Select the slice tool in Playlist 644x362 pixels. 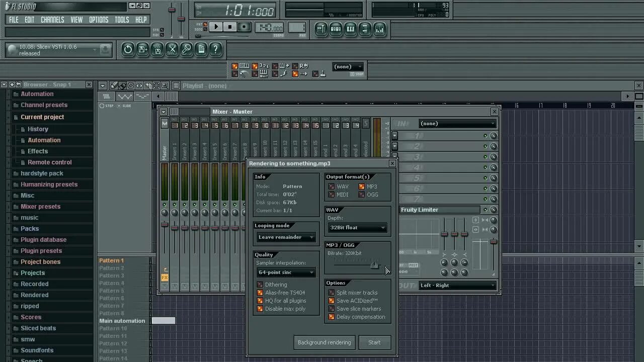[148, 85]
